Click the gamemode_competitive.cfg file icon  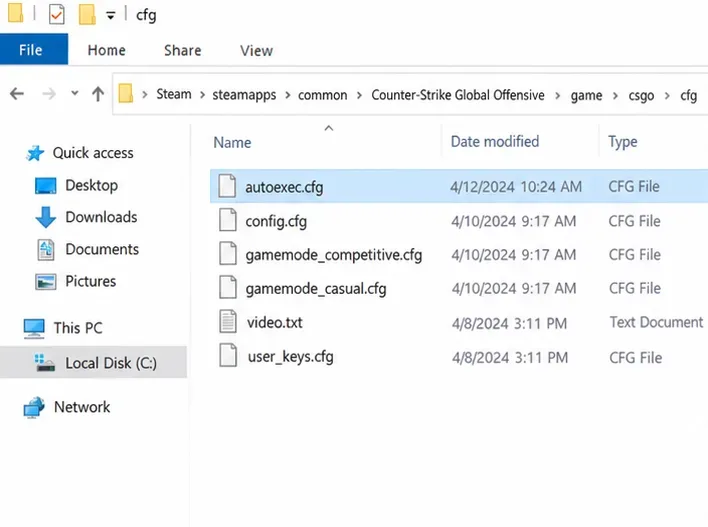pos(228,253)
